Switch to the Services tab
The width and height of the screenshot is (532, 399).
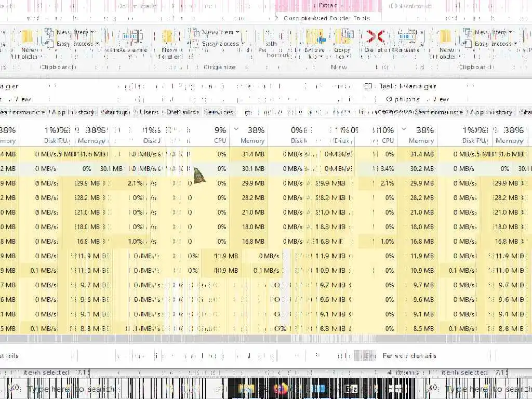(x=219, y=112)
